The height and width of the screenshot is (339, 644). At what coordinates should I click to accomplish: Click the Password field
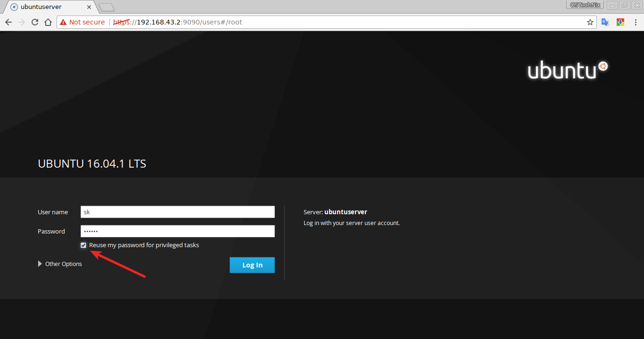coord(178,231)
